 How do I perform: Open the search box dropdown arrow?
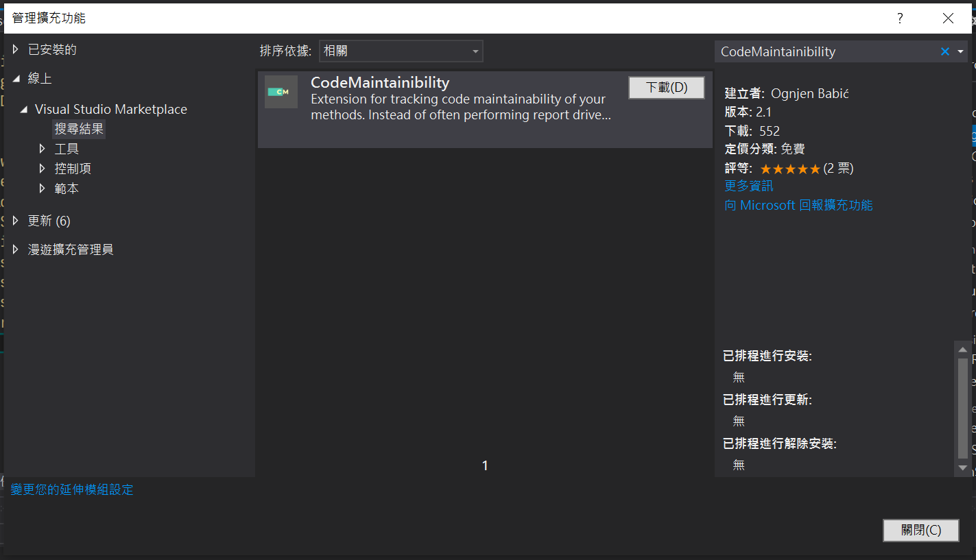960,51
